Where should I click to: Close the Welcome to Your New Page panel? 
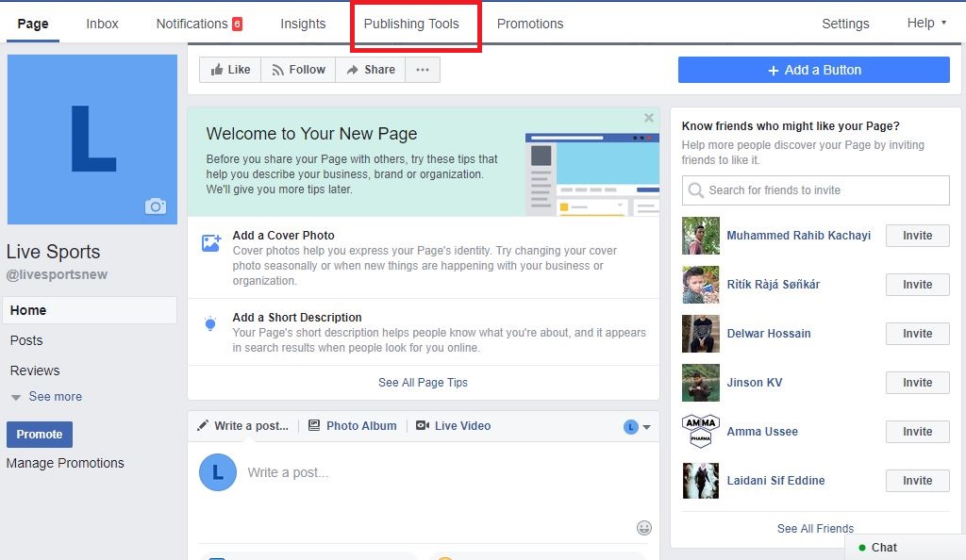[x=649, y=118]
